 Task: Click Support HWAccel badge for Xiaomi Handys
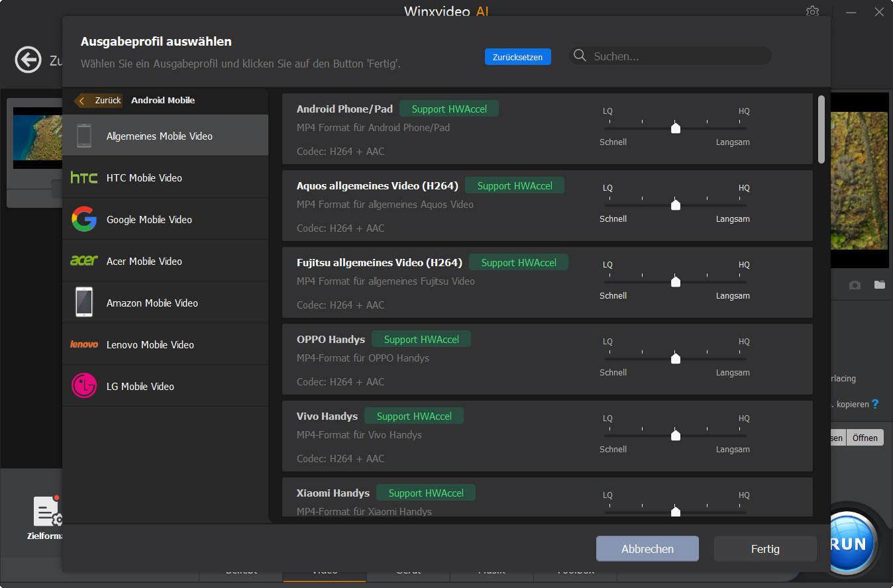coord(426,493)
